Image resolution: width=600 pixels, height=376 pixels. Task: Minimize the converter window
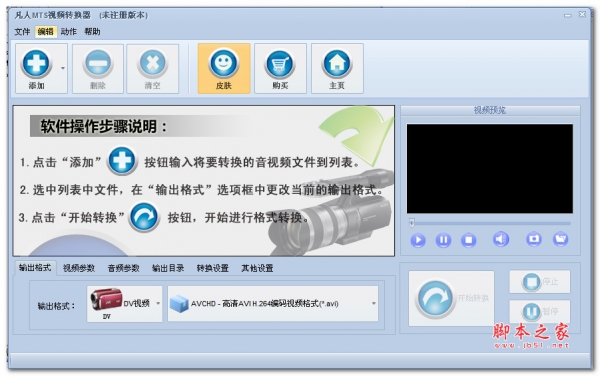coord(567,15)
